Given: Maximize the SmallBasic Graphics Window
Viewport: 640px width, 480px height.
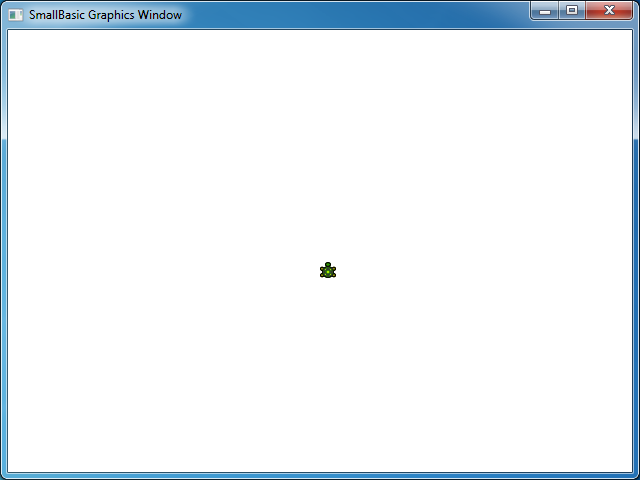Looking at the screenshot, I should 572,11.
